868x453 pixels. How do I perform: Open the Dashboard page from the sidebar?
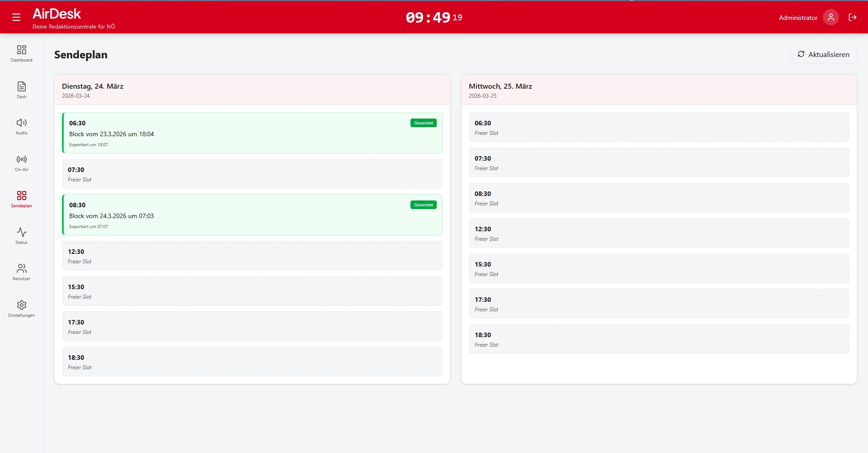[21, 53]
